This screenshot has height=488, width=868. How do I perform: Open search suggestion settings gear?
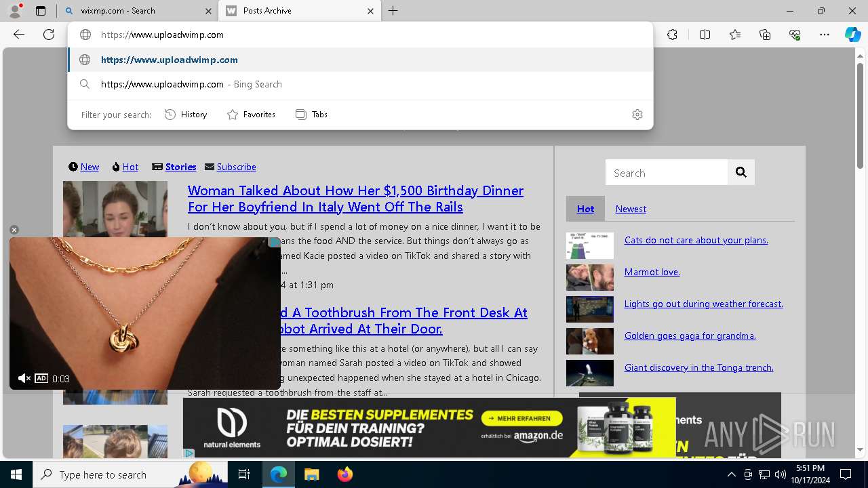(637, 115)
